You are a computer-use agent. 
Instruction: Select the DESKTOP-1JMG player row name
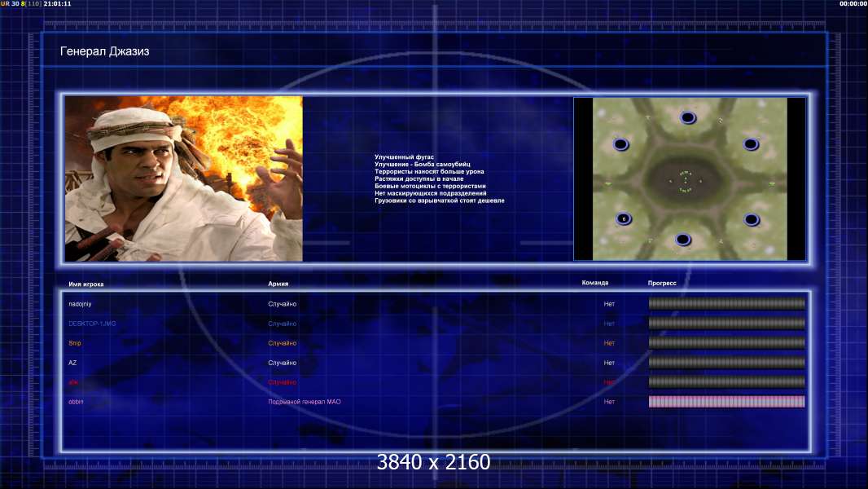pyautogui.click(x=92, y=324)
